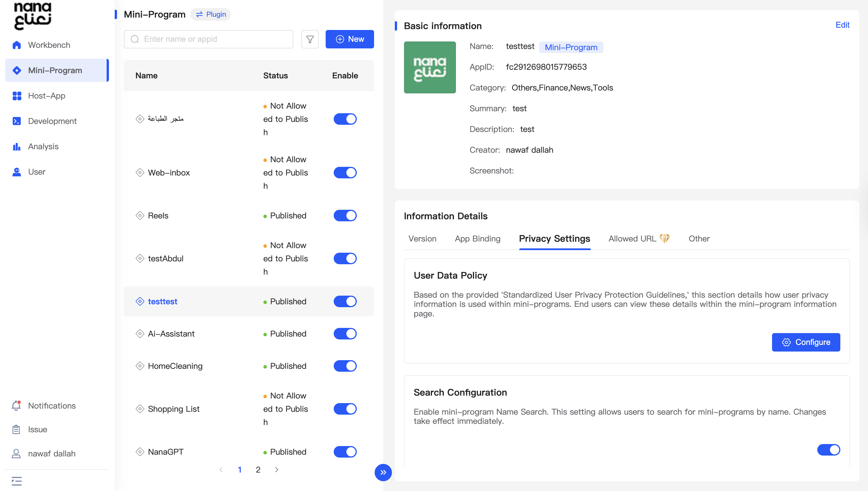
Task: Open the Analysis chart section
Action: (x=43, y=146)
